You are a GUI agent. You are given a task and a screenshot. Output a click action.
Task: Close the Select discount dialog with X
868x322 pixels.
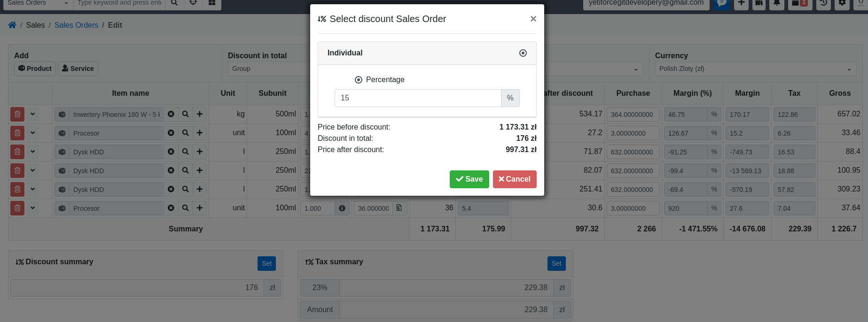[x=533, y=19]
